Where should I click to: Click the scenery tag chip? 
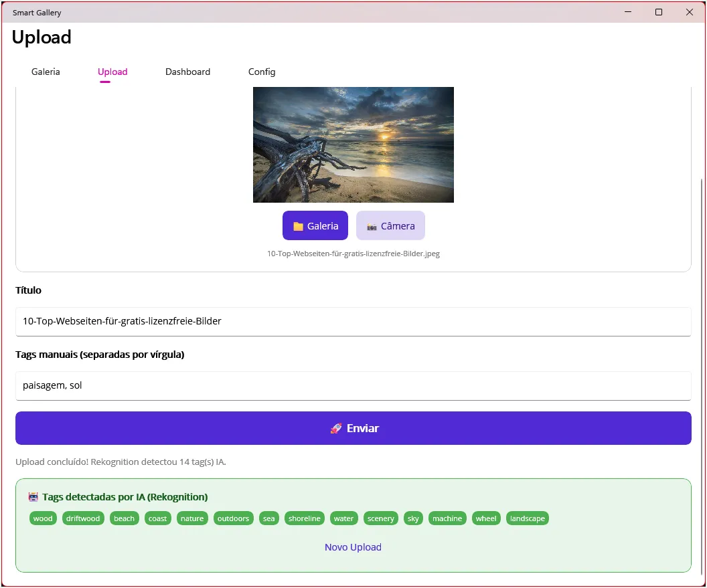point(380,518)
